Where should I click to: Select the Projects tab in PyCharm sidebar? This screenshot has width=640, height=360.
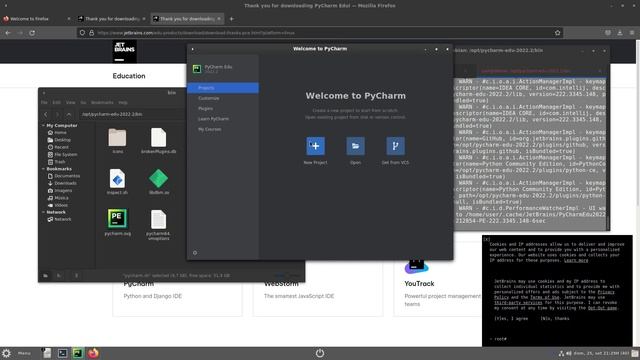click(223, 88)
